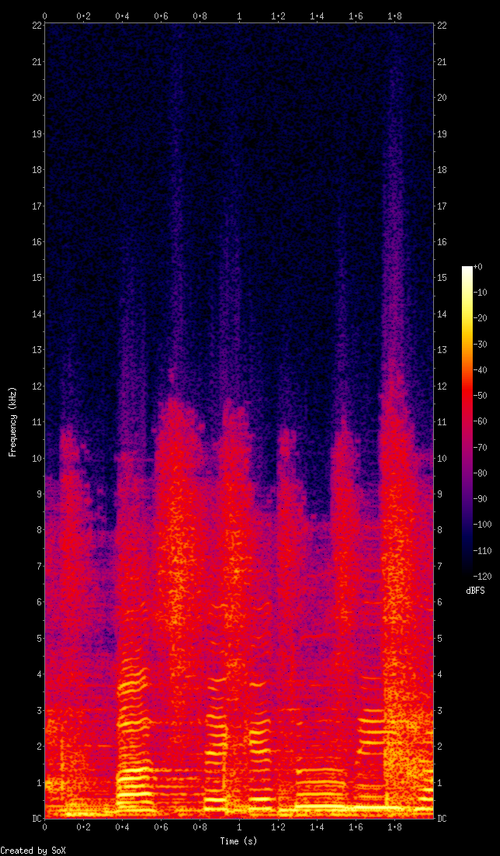This screenshot has height=856, width=500.
Task: Click "DC" on the right frequency axis
Action: 441,818
